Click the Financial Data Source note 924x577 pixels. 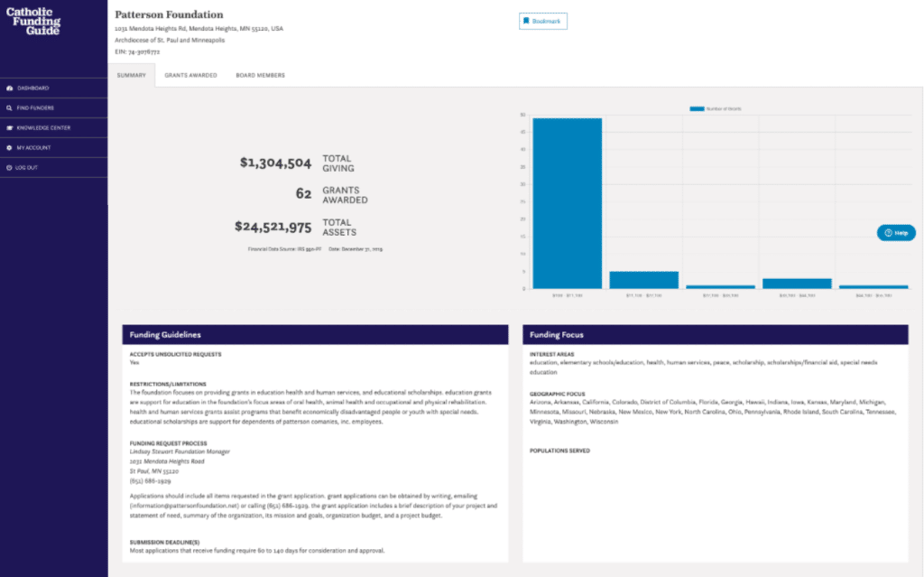(284, 249)
